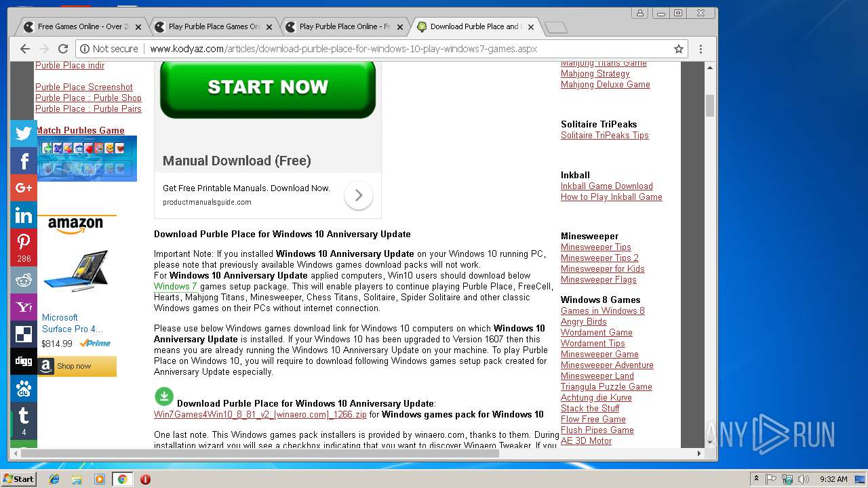Click the green START NOW button
The height and width of the screenshot is (488, 868).
[268, 88]
